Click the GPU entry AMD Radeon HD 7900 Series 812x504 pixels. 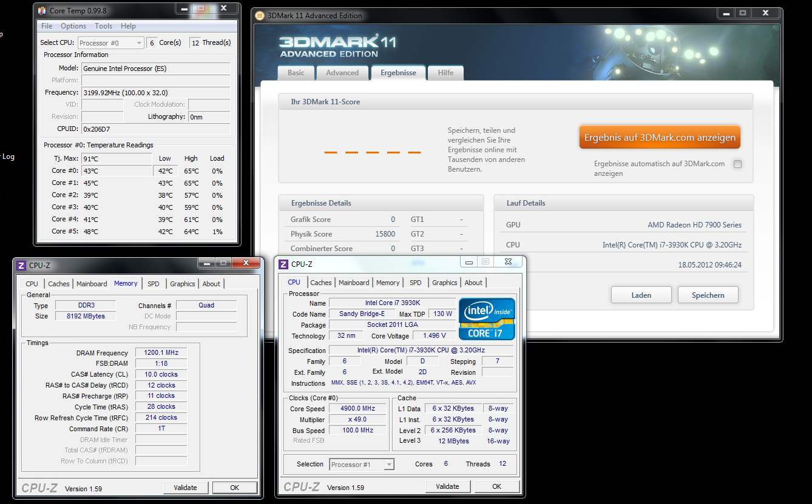(694, 225)
